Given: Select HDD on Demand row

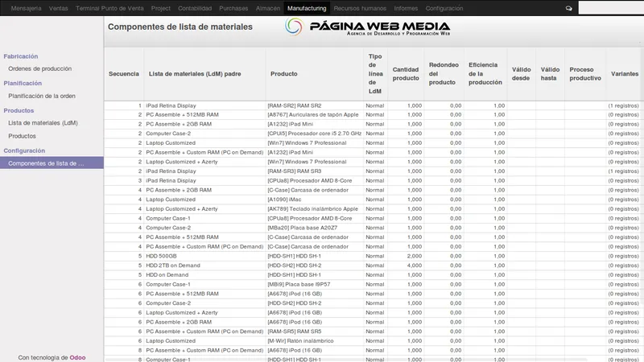Looking at the screenshot, I should 374,275.
